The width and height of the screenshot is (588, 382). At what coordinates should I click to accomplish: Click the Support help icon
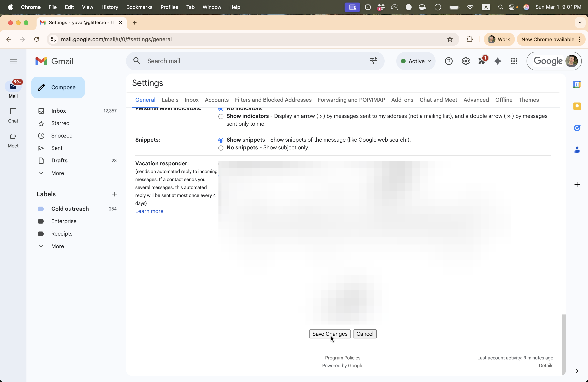(448, 61)
